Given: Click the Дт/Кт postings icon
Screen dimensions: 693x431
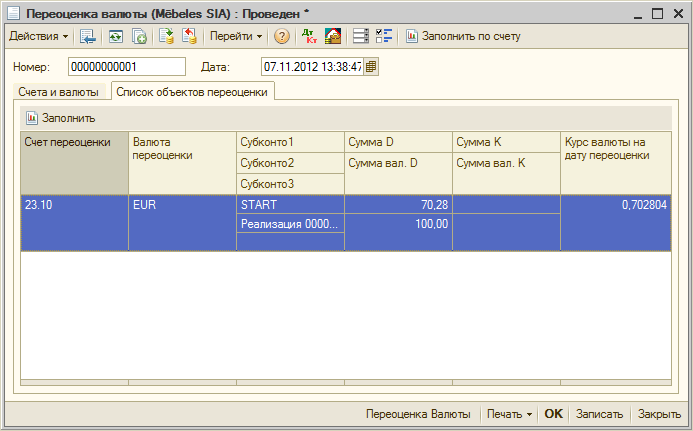Looking at the screenshot, I should click(308, 36).
